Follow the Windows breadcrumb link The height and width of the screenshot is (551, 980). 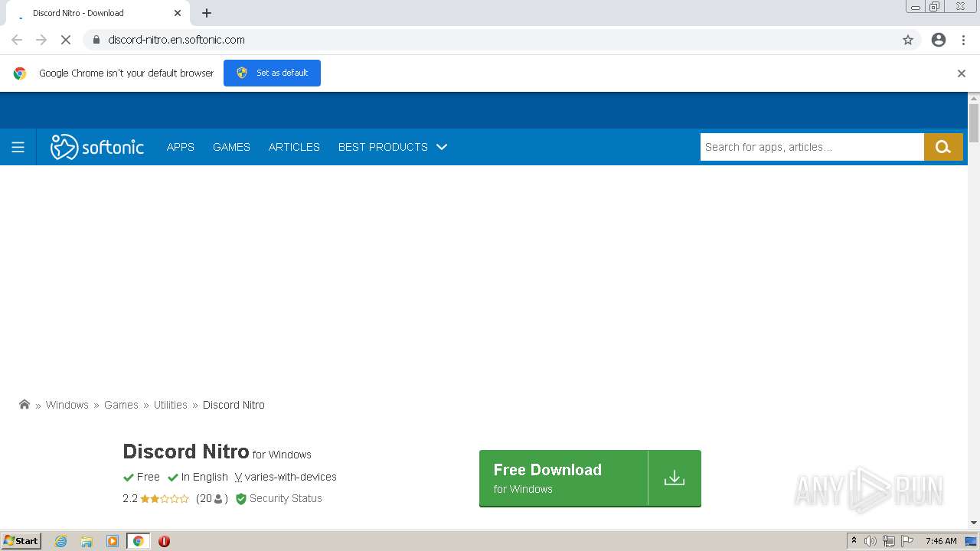click(67, 405)
